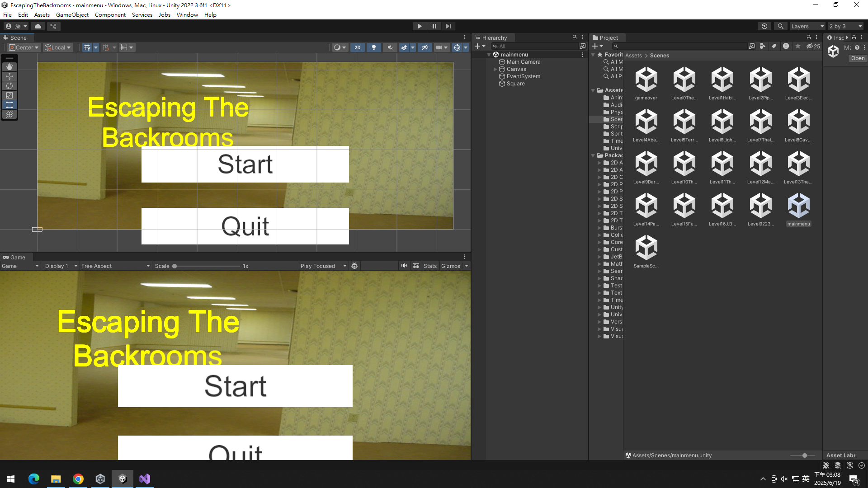This screenshot has width=868, height=488.
Task: Toggle hidden objects visibility in Scene
Action: 425,47
